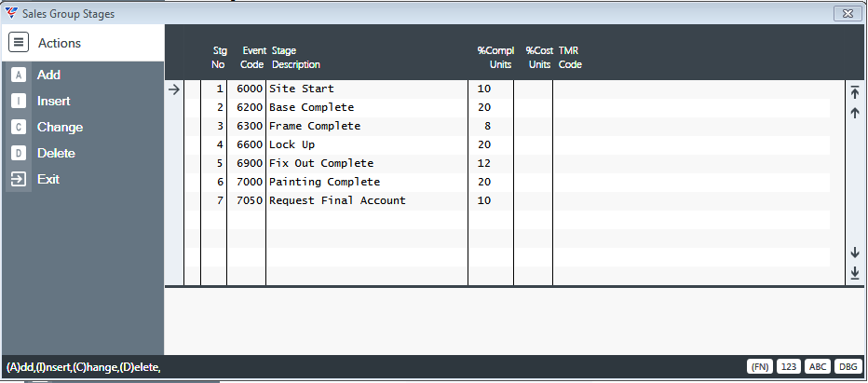Screen dimensions: 868x383
Task: Click the I key icon for Insert
Action: coord(19,101)
